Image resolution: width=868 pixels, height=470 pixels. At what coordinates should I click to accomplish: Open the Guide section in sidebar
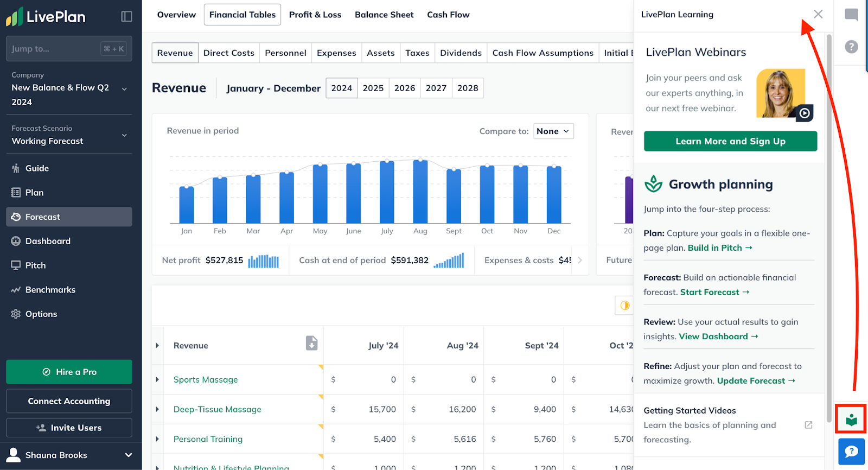pyautogui.click(x=69, y=168)
